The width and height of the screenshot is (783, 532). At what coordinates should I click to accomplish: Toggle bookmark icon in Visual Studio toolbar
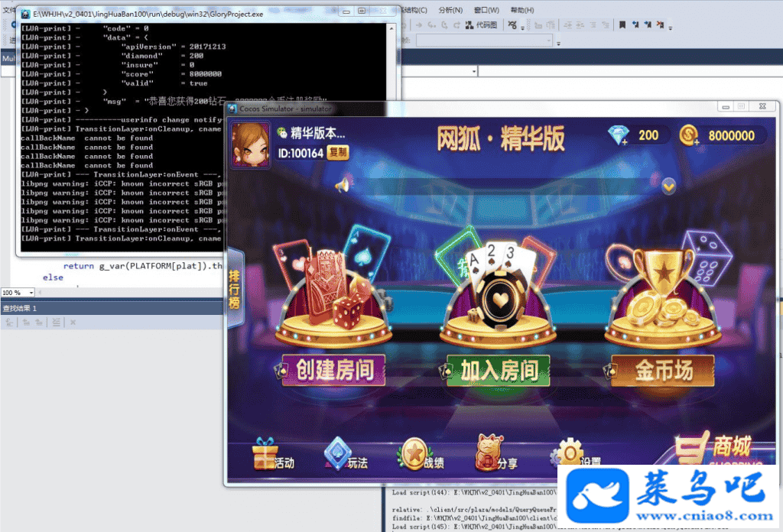coord(622,25)
